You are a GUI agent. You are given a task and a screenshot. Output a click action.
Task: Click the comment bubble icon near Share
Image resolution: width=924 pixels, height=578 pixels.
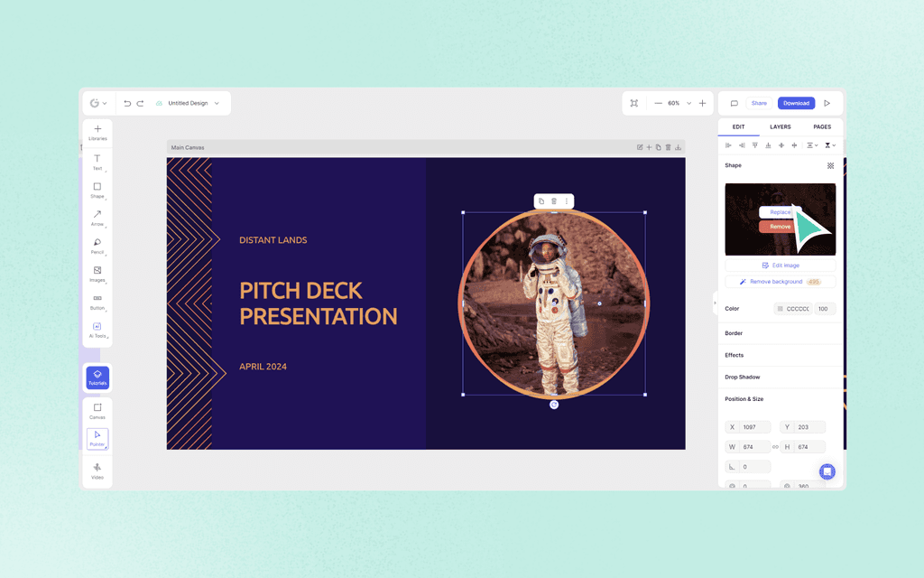[x=733, y=103]
